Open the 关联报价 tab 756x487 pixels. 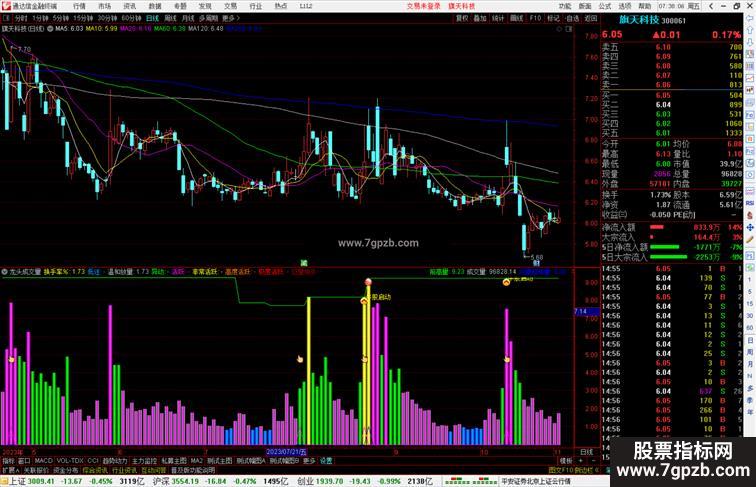[x=36, y=471]
